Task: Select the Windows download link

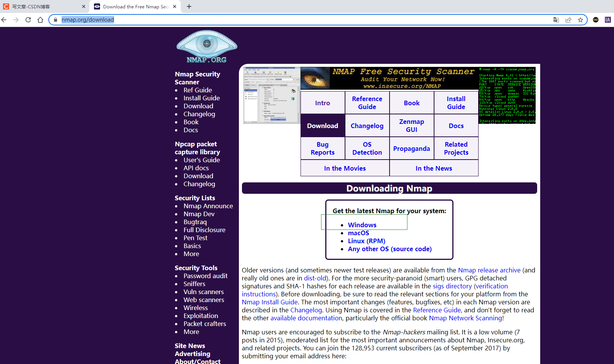Action: point(362,225)
